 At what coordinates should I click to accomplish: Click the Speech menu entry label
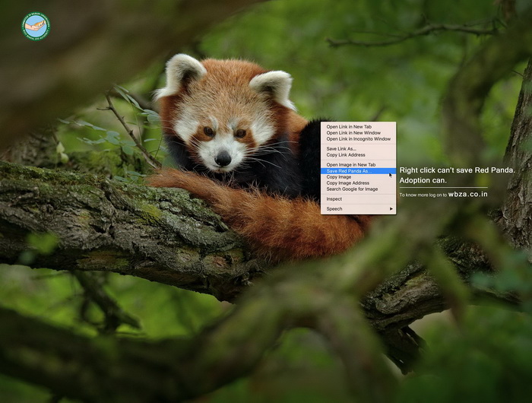click(x=334, y=208)
